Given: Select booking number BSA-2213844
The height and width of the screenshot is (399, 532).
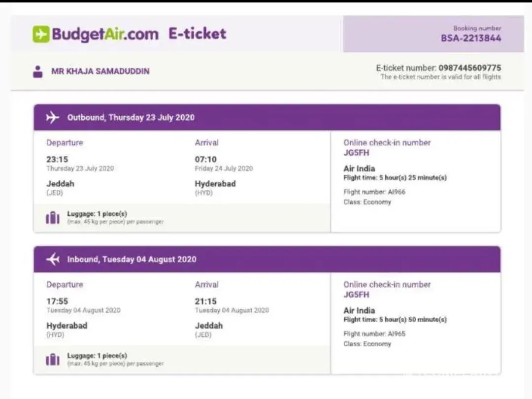Looking at the screenshot, I should [470, 38].
